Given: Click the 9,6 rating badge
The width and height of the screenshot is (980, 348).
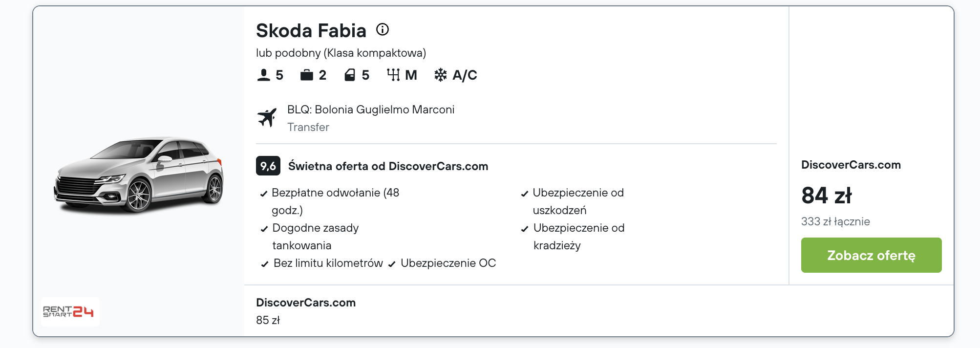Looking at the screenshot, I should 268,166.
